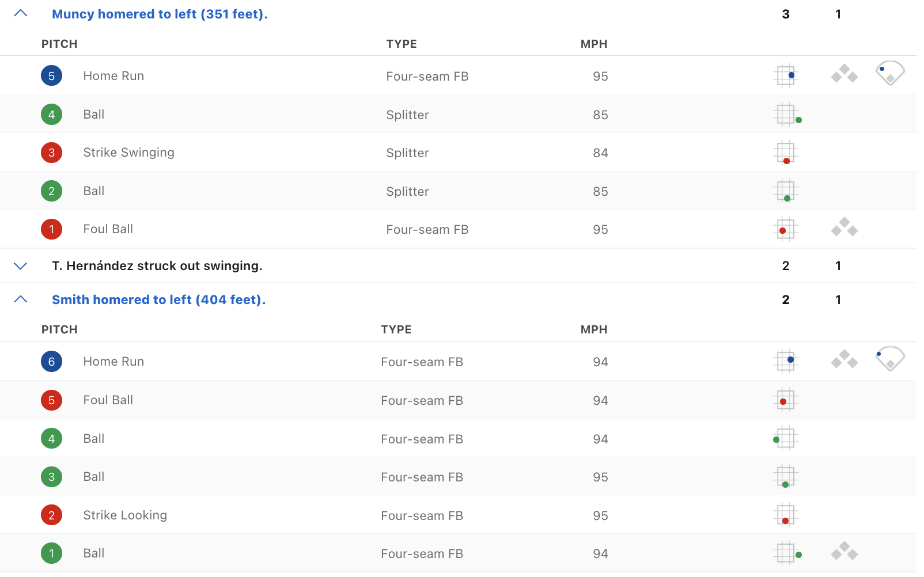Collapse the Muncy homered play details

pyautogui.click(x=21, y=14)
